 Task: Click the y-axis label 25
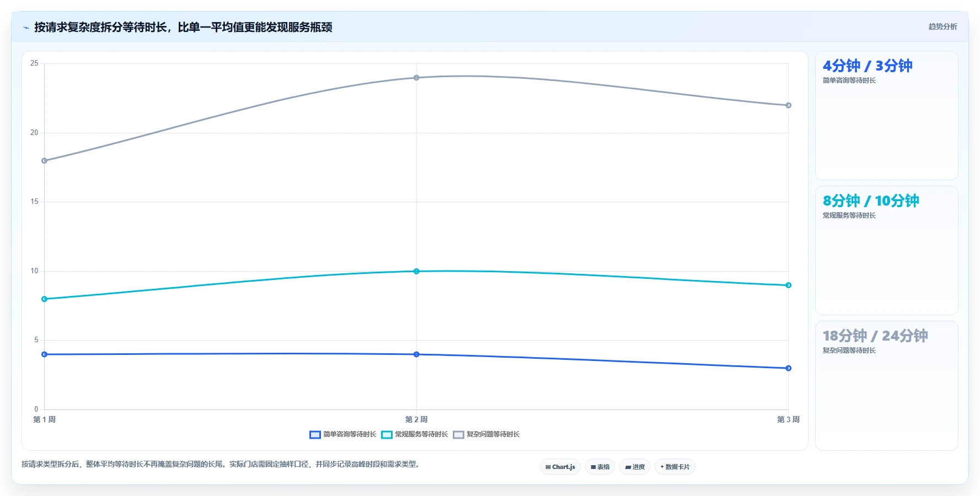(x=34, y=63)
